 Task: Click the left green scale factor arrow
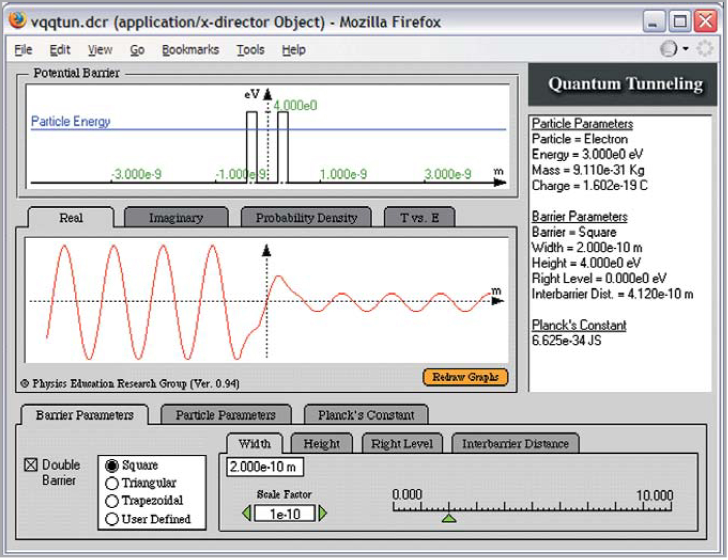point(246,514)
